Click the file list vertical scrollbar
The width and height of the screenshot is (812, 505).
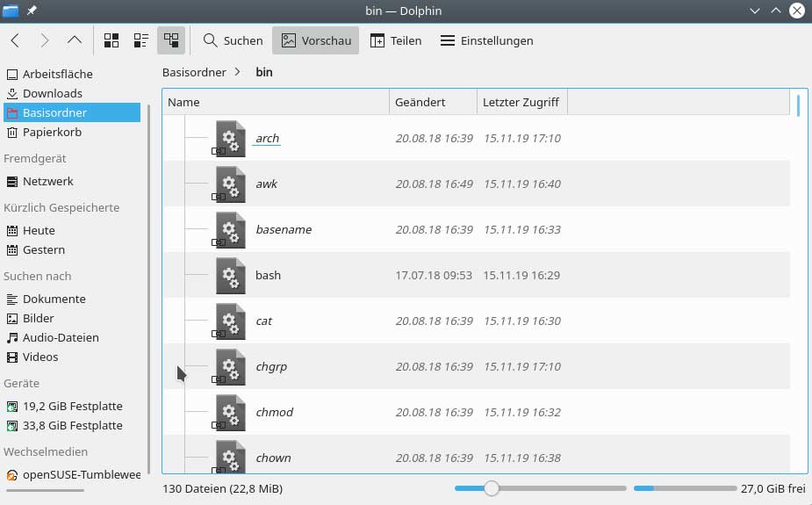click(799, 106)
